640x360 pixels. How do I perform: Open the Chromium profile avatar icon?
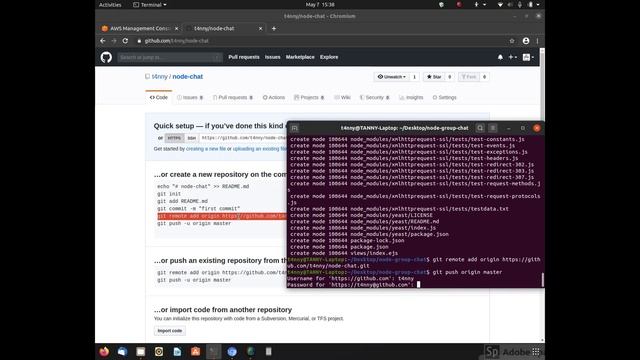pyautogui.click(x=526, y=41)
